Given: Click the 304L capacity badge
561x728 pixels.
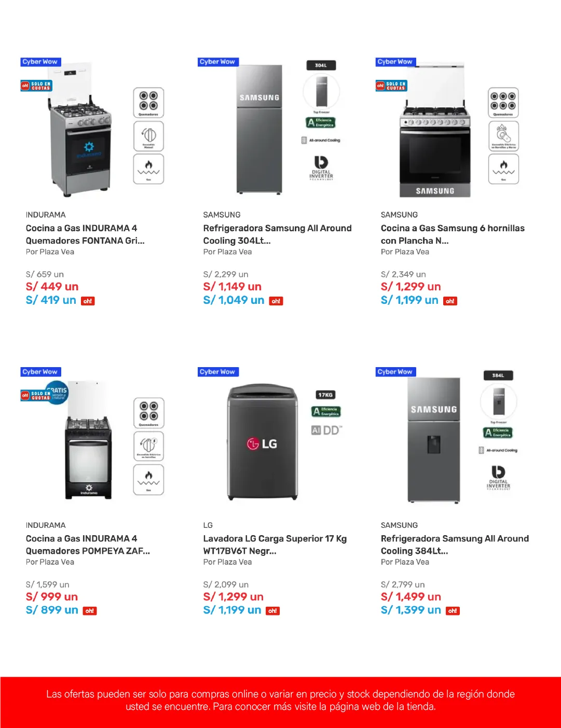Looking at the screenshot, I should point(321,65).
